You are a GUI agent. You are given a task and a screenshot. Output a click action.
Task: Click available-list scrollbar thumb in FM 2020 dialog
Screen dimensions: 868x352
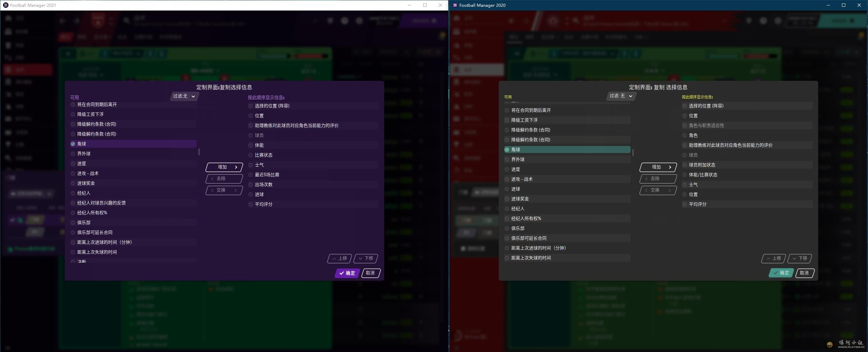[633, 152]
